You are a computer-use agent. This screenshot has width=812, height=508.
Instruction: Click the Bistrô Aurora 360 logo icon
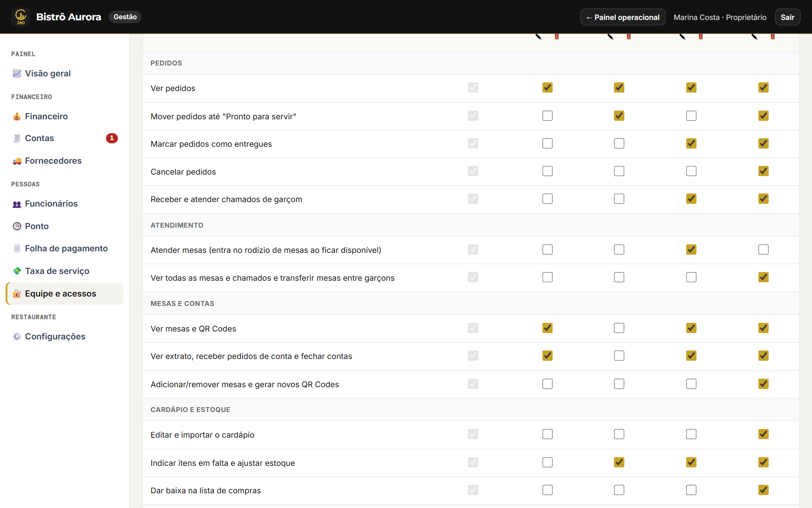21,17
